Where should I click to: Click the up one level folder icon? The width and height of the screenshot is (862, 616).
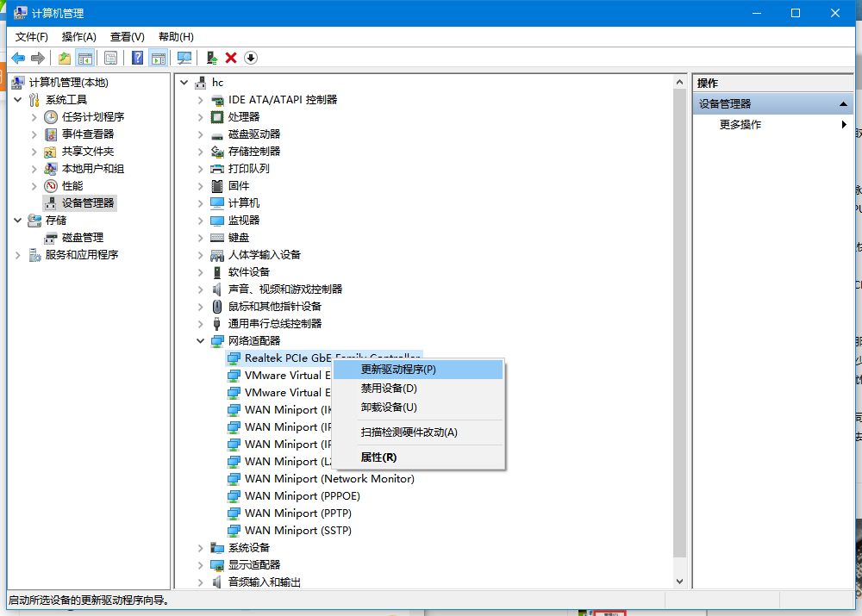[64, 58]
